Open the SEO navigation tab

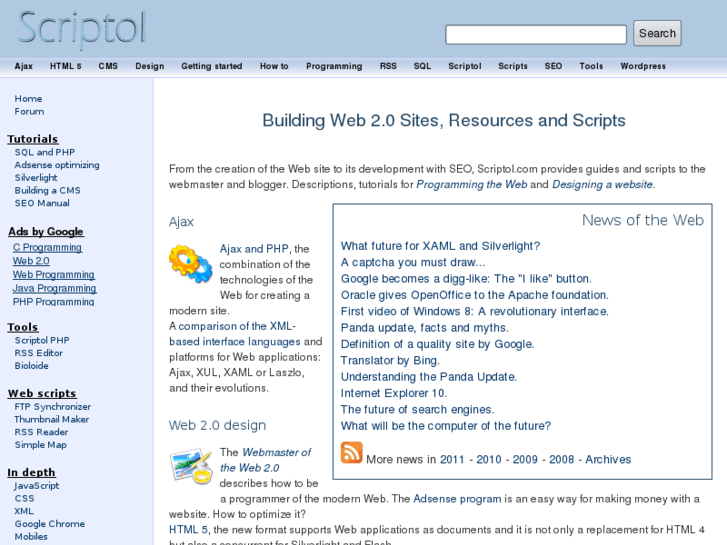pos(553,66)
